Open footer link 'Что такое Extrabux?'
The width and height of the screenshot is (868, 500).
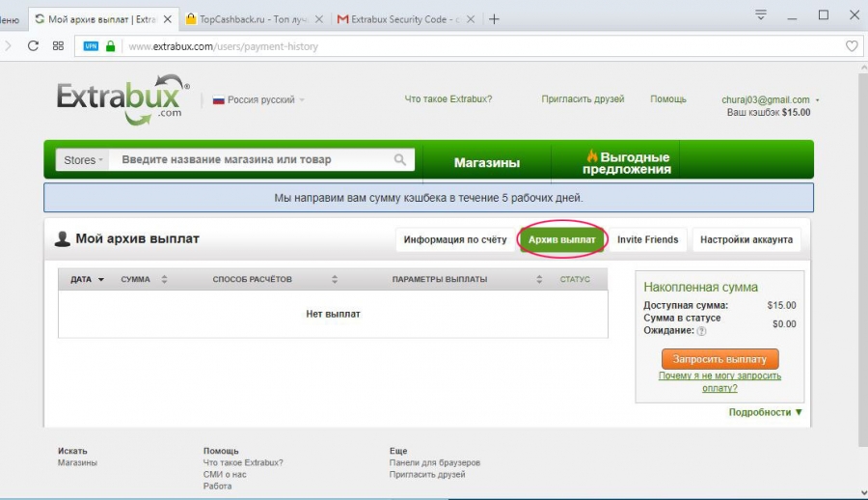pyautogui.click(x=243, y=463)
